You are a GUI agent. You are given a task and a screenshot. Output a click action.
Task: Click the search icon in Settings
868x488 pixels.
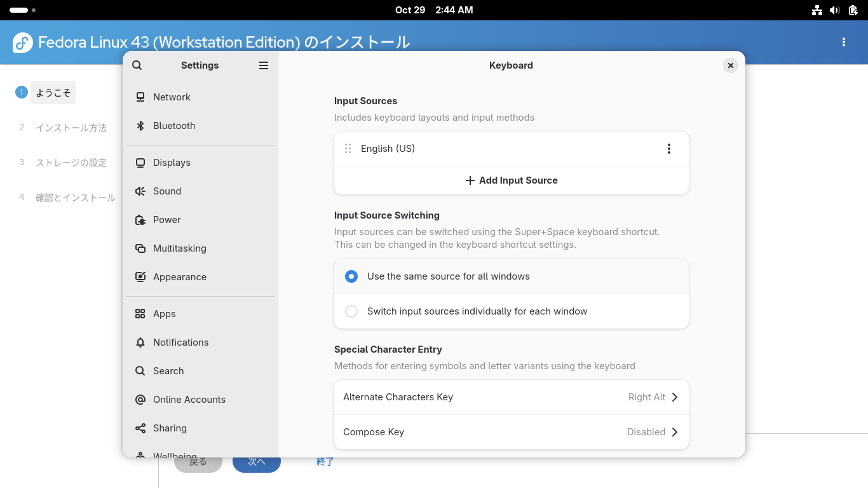[137, 65]
